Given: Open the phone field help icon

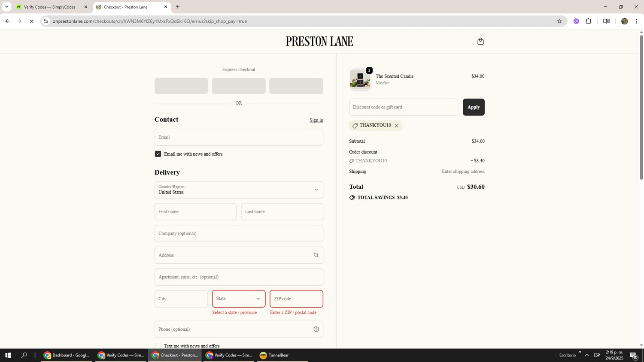Looking at the screenshot, I should click(x=316, y=329).
